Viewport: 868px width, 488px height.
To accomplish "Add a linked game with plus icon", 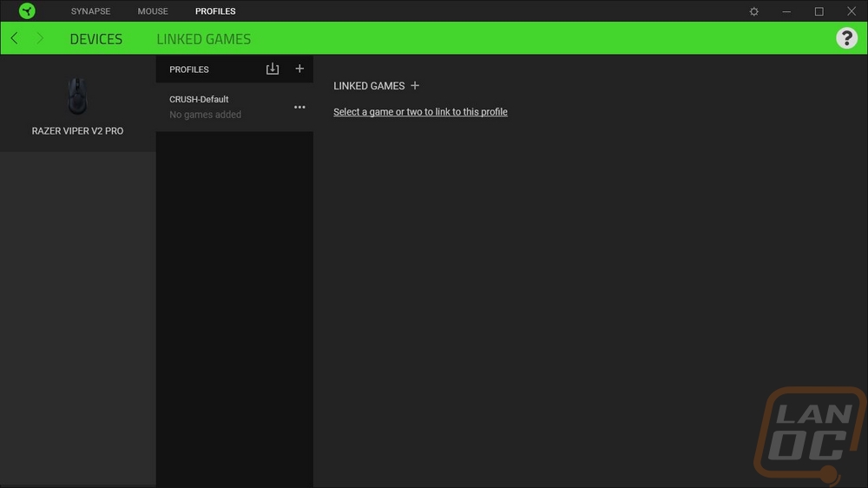I will [415, 85].
